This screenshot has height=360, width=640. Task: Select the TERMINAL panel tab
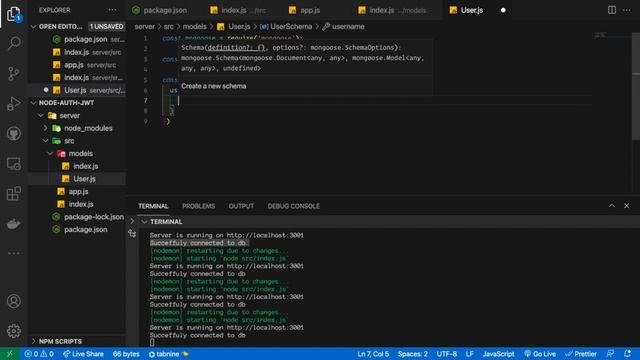[x=153, y=206]
